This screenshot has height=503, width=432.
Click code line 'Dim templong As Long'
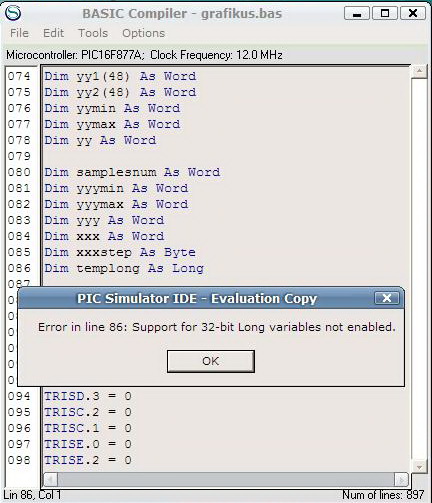tap(124, 268)
